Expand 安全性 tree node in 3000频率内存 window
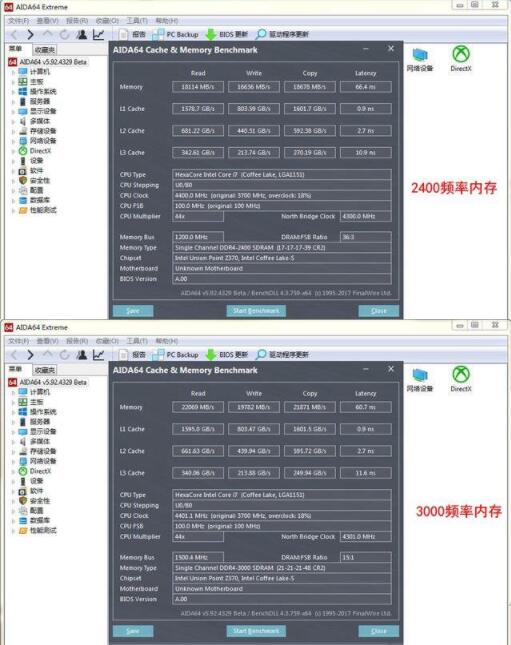Viewport: 511px width, 645px height. pos(13,501)
